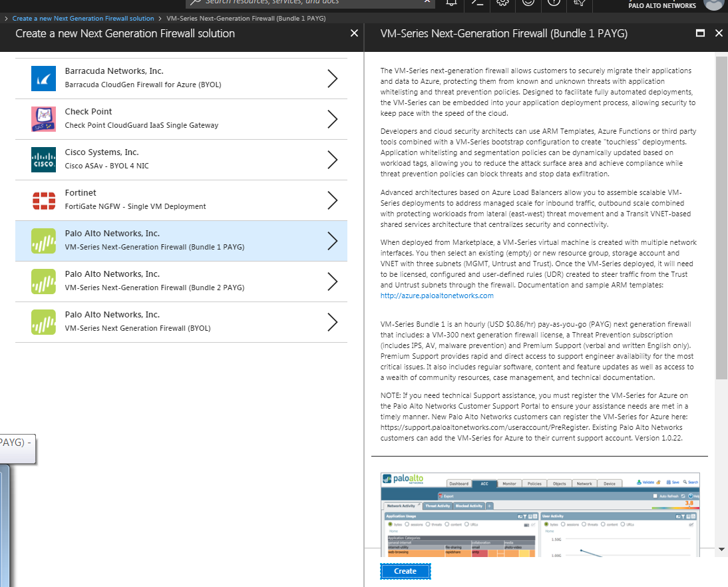Open the azure.paloaltonetworks.com link
The height and width of the screenshot is (587, 728).
coord(437,295)
